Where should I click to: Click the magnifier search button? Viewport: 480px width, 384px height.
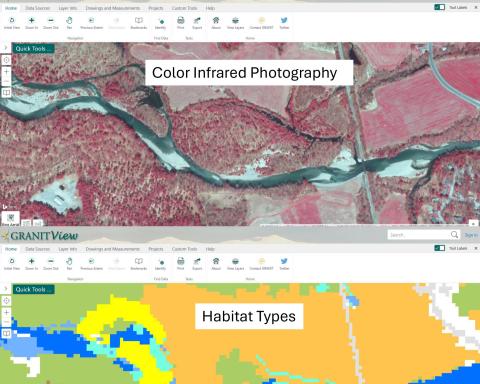tap(454, 235)
